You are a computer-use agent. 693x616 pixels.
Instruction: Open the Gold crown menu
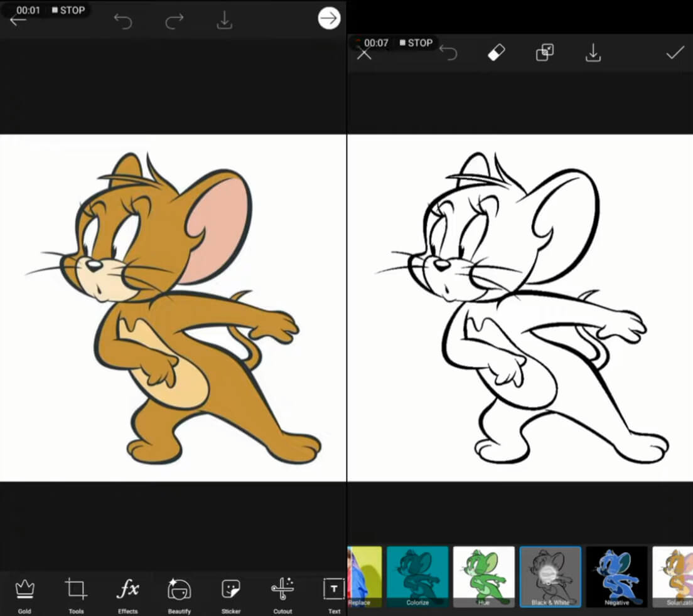(24, 596)
